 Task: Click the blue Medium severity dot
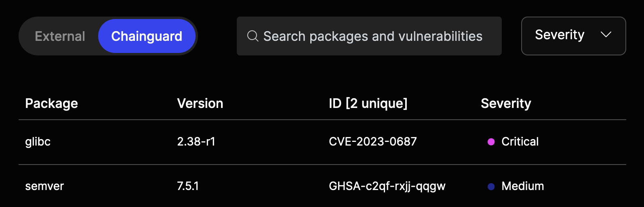(x=491, y=186)
